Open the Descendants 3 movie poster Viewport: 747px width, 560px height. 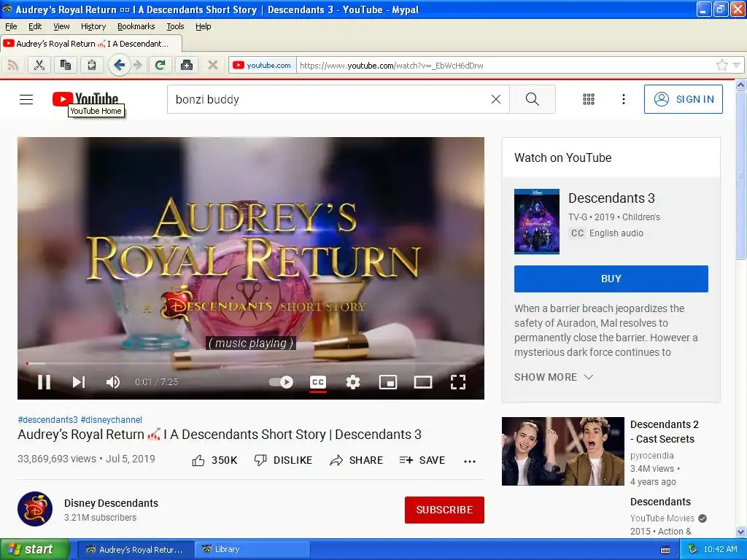536,222
